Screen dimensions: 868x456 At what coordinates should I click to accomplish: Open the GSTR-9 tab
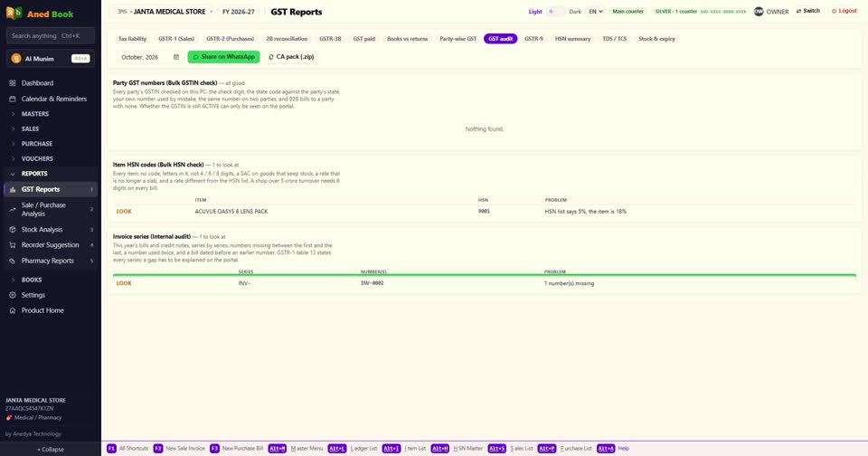click(x=533, y=39)
